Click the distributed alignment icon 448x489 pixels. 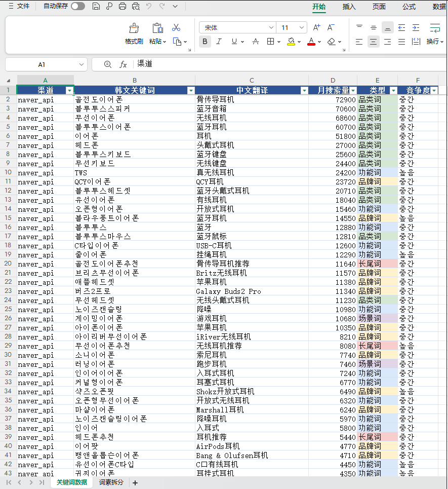tap(416, 42)
